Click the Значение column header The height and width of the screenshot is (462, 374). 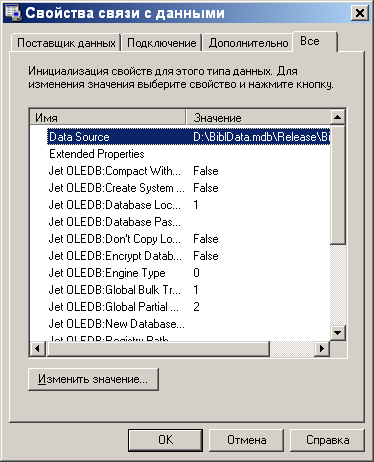258,117
